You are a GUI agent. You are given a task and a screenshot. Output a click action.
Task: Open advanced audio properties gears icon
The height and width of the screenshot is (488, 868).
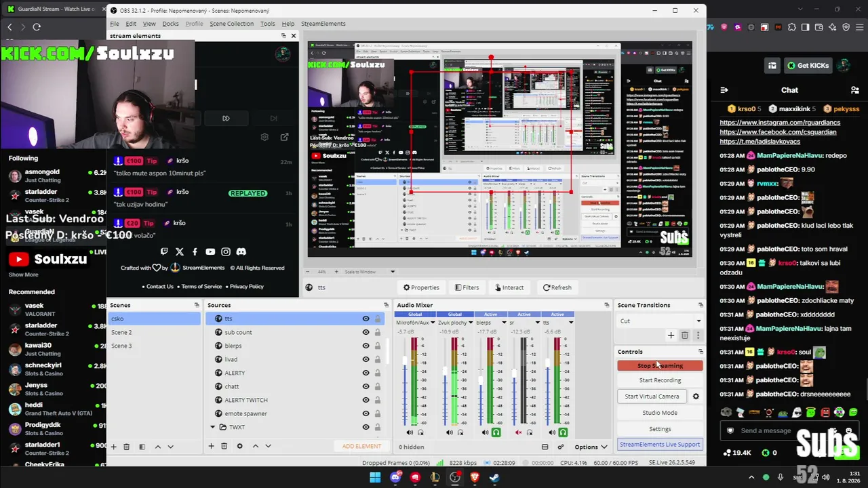(x=561, y=447)
